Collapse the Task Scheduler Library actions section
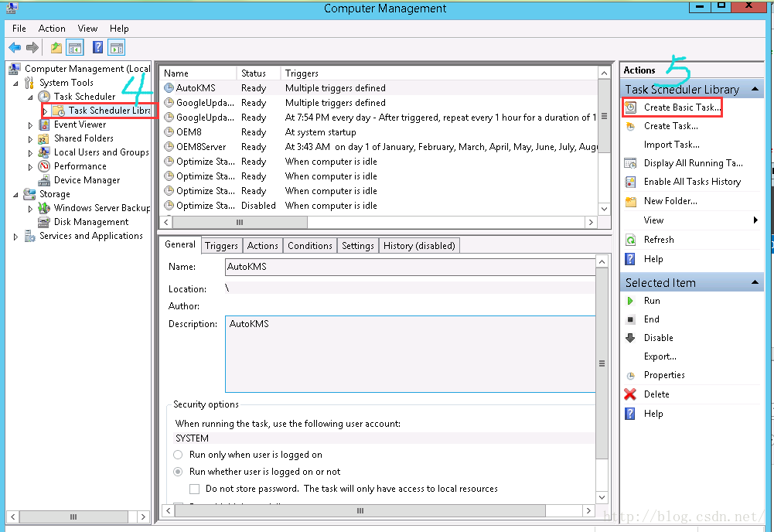Screen dimensions: 774x532 pyautogui.click(x=755, y=90)
